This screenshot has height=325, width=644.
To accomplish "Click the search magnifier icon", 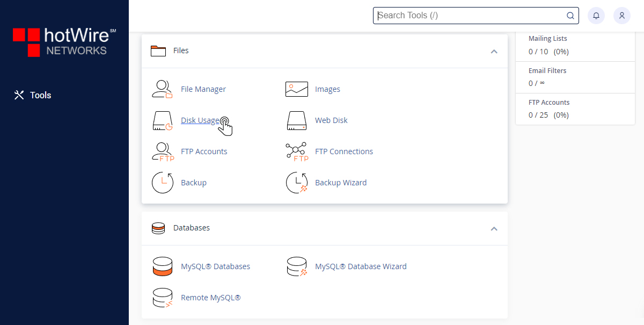I will (570, 16).
